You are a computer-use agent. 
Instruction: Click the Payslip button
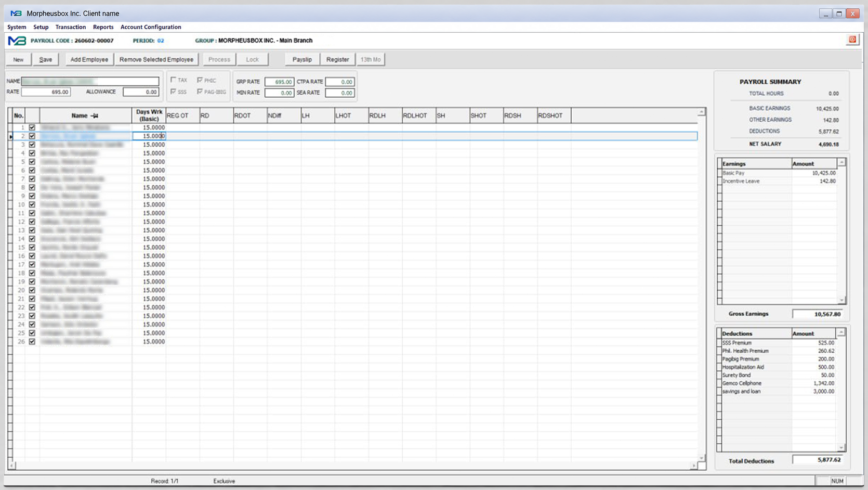(x=302, y=59)
